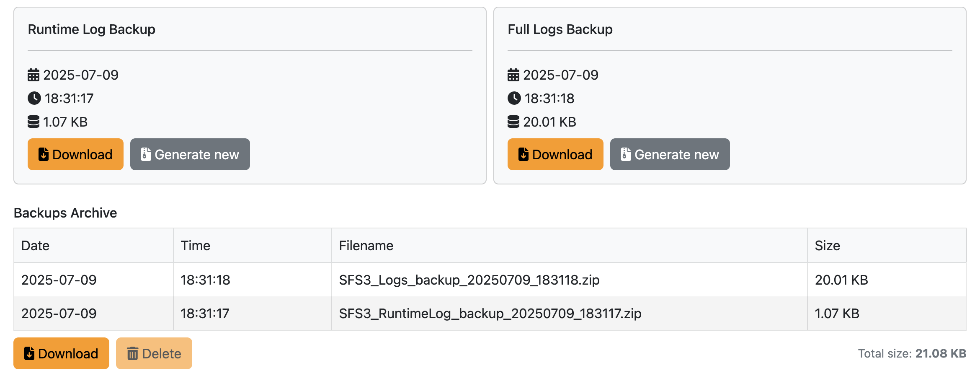Click the Time column header

pyautogui.click(x=196, y=246)
